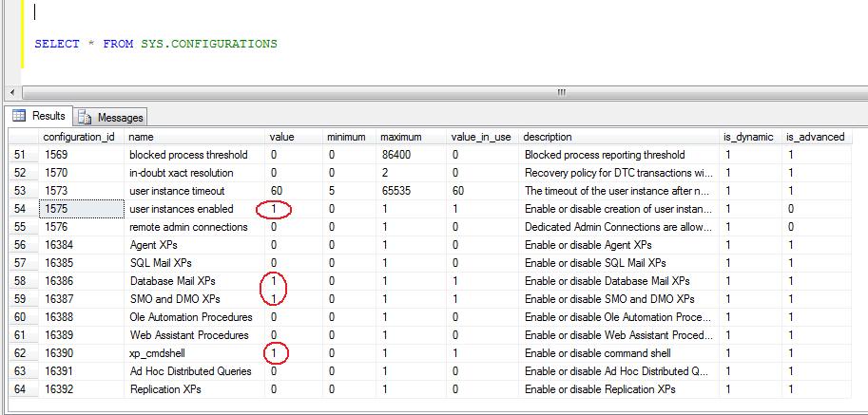Click the maximum value 86400
This screenshot has height=415, width=868.
(412, 155)
